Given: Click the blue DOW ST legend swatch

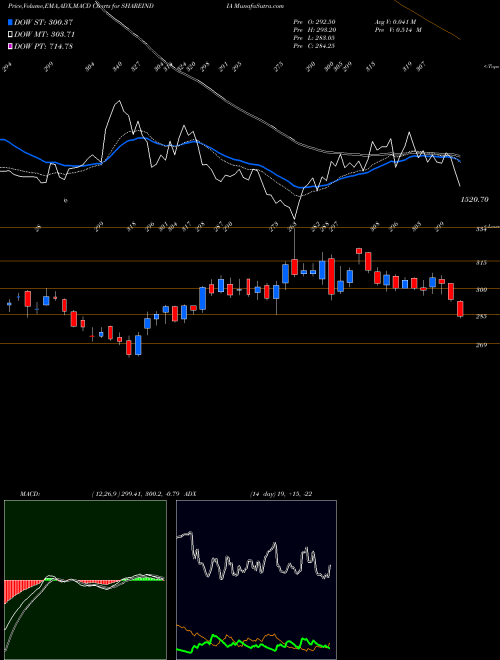Looking at the screenshot, I should point(10,22).
